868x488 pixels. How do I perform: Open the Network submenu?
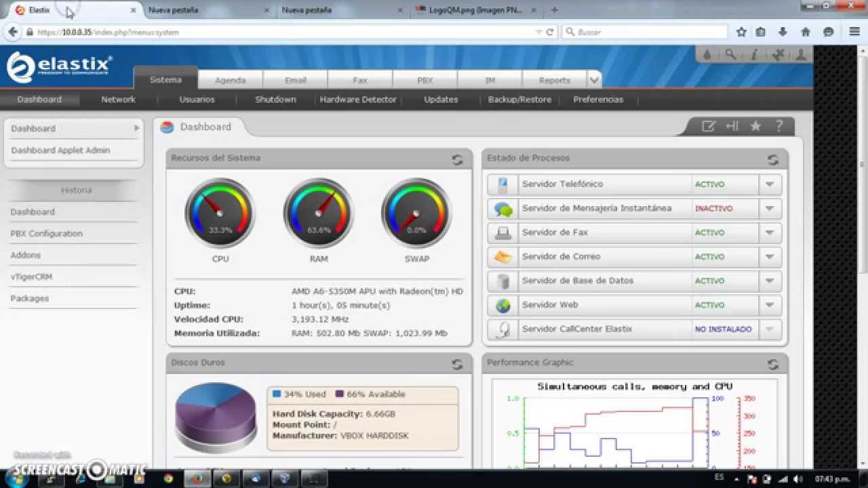(118, 99)
